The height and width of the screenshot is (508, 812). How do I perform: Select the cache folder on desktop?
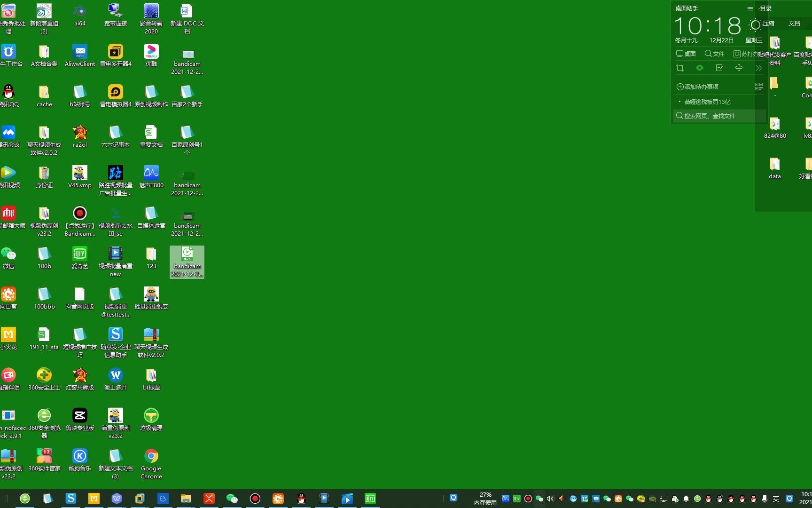pyautogui.click(x=44, y=96)
